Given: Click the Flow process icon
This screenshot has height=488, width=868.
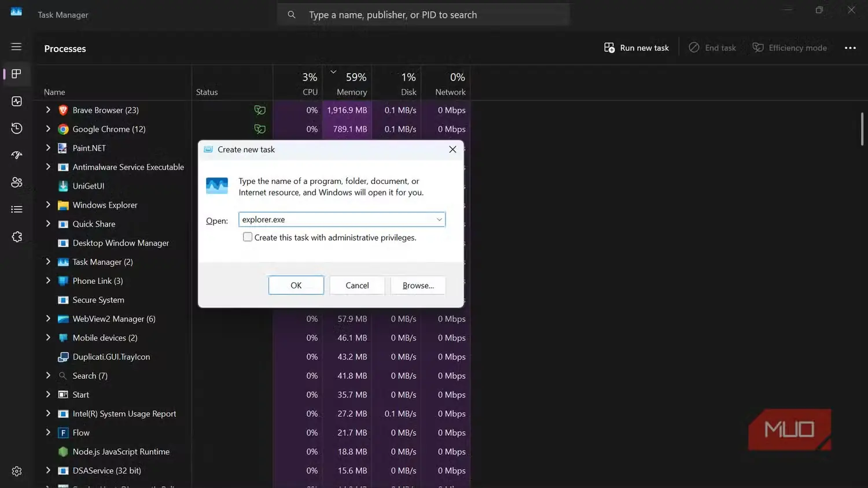Looking at the screenshot, I should 63,433.
